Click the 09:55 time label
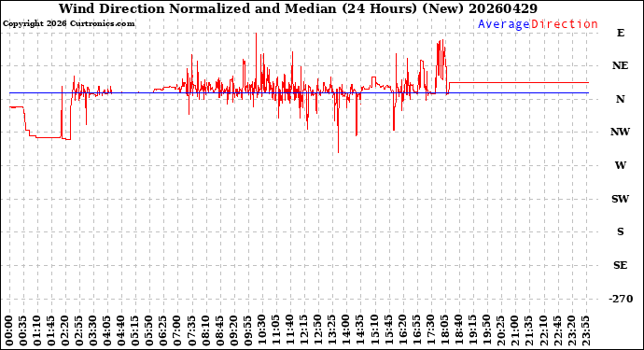644x350 pixels. [x=247, y=331]
